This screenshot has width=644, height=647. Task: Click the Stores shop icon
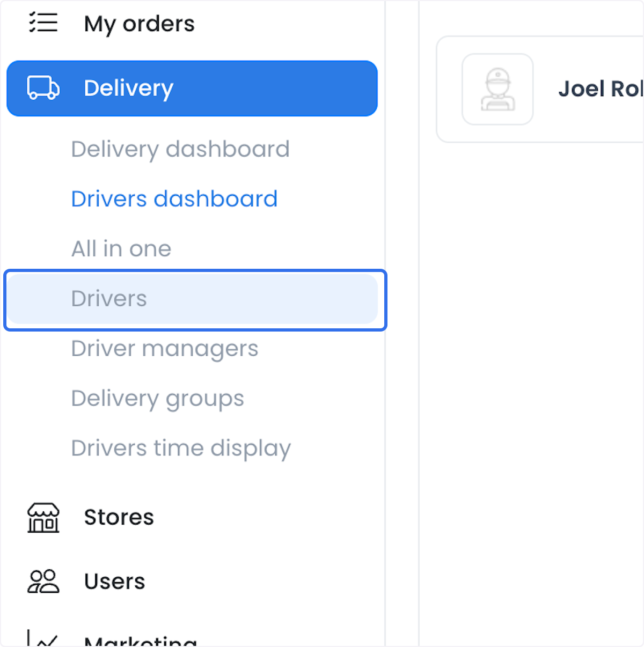(43, 518)
